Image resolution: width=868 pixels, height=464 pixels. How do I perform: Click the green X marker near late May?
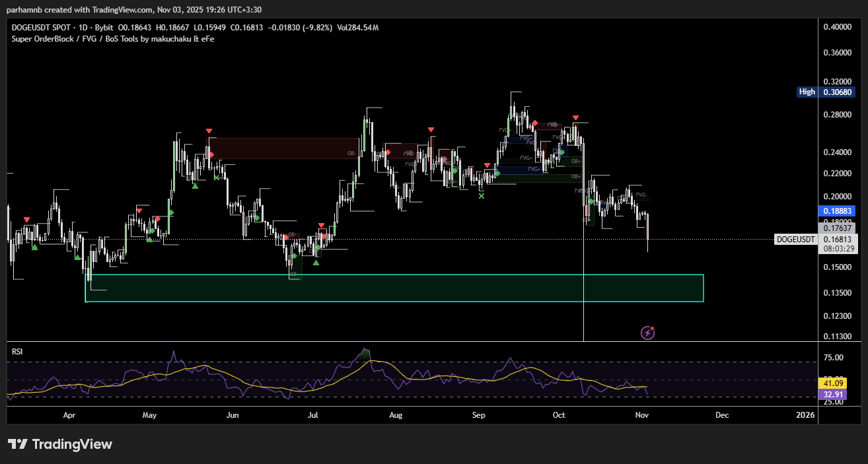point(217,177)
